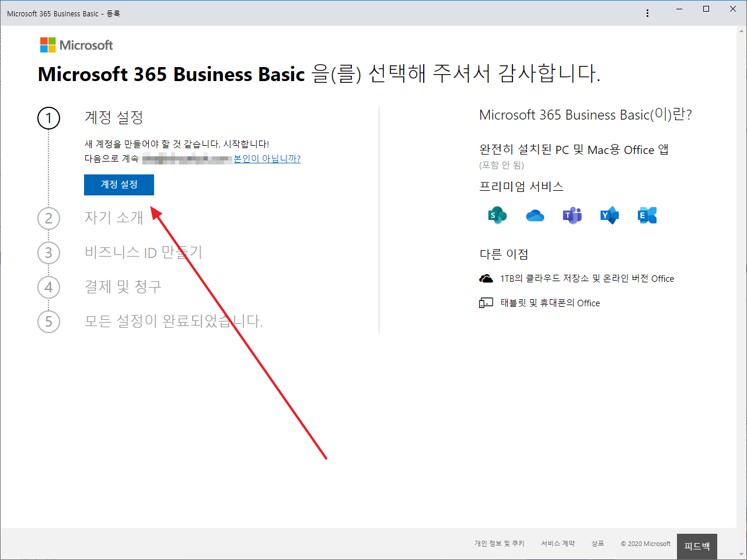
Task: Click the Microsoft logo
Action: click(x=76, y=45)
